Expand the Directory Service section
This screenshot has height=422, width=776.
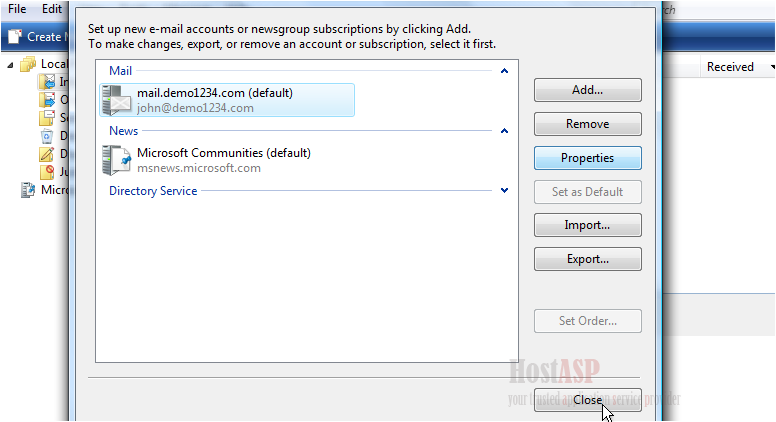coord(504,190)
